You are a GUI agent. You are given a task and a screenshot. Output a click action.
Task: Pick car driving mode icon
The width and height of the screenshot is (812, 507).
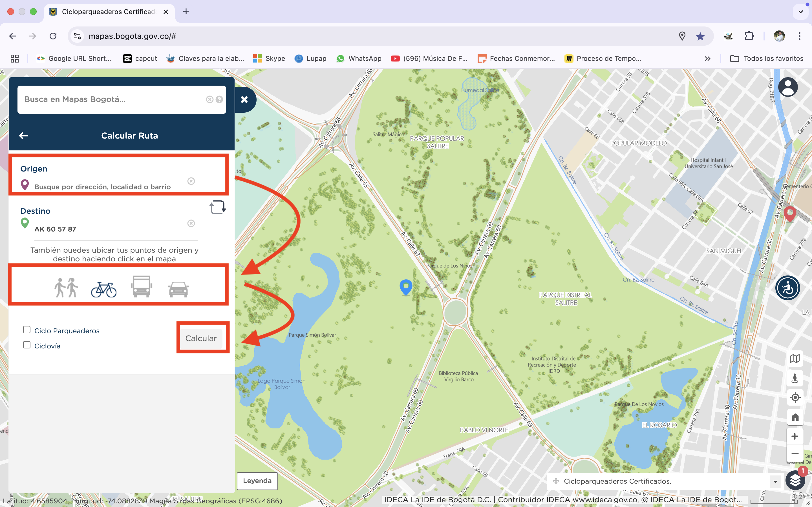coord(178,289)
